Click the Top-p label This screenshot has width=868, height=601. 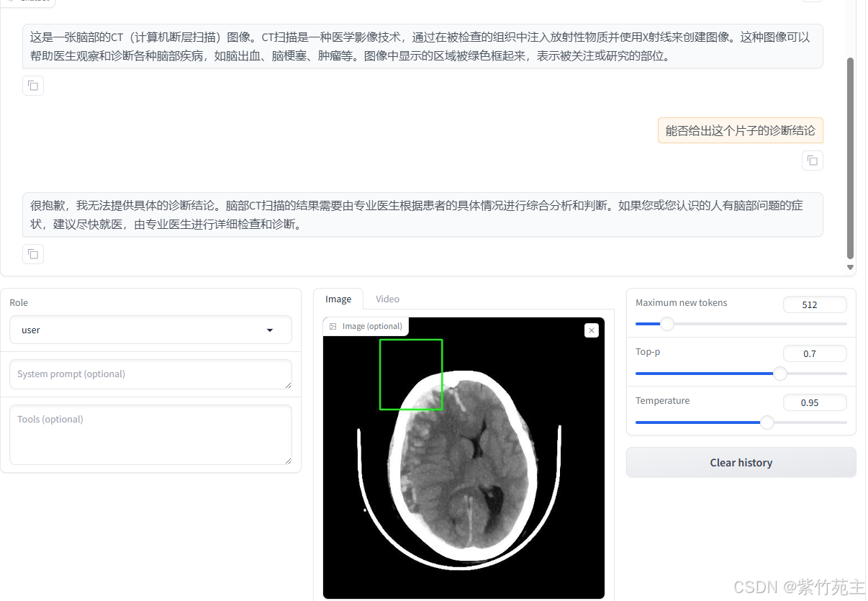pos(647,351)
